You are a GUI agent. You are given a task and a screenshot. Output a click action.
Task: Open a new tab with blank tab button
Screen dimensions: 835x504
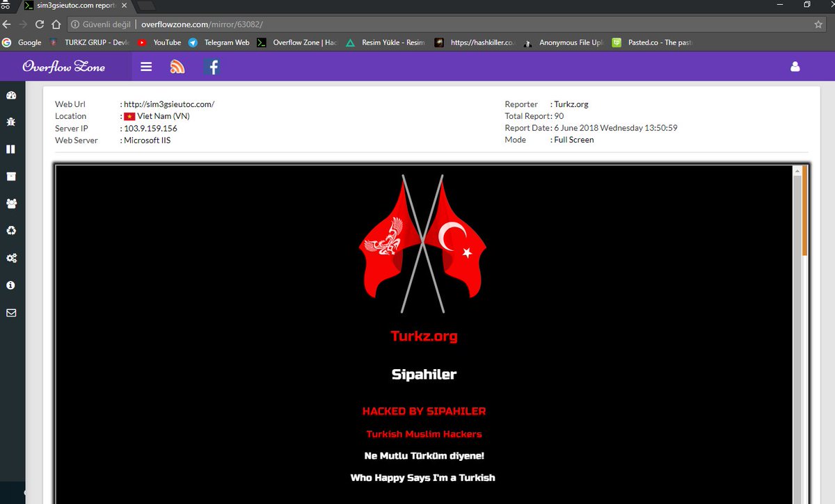(x=146, y=6)
